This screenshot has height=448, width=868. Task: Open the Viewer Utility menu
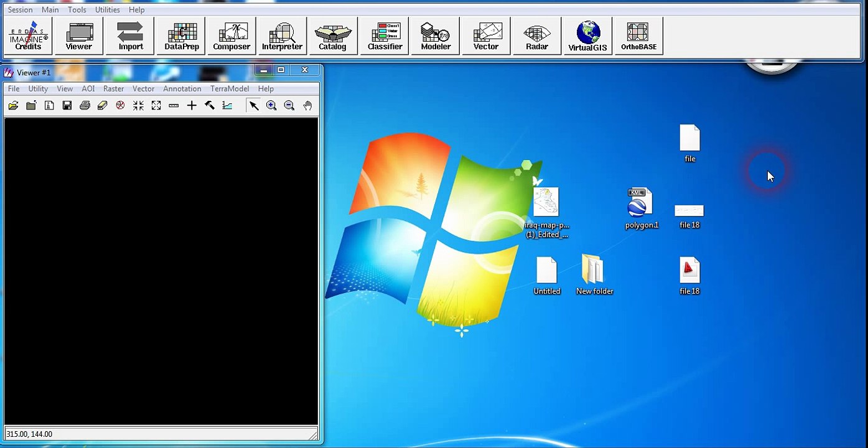click(x=38, y=89)
